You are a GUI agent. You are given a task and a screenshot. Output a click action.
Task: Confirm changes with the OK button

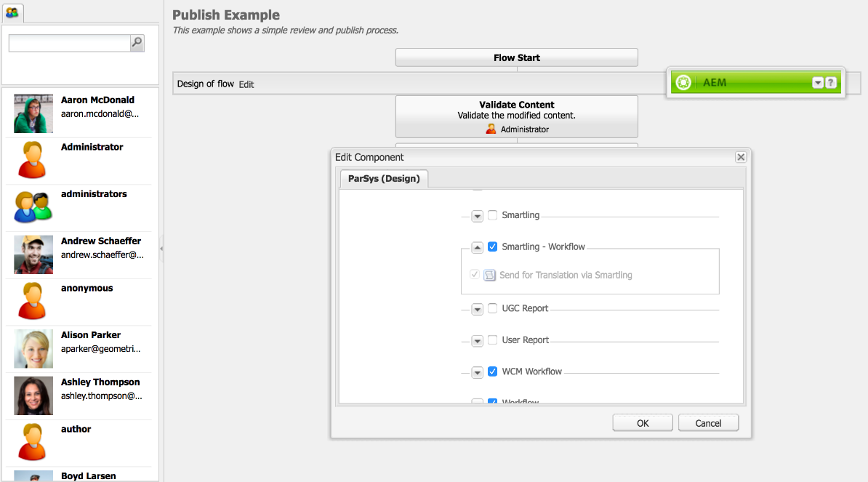coord(642,422)
